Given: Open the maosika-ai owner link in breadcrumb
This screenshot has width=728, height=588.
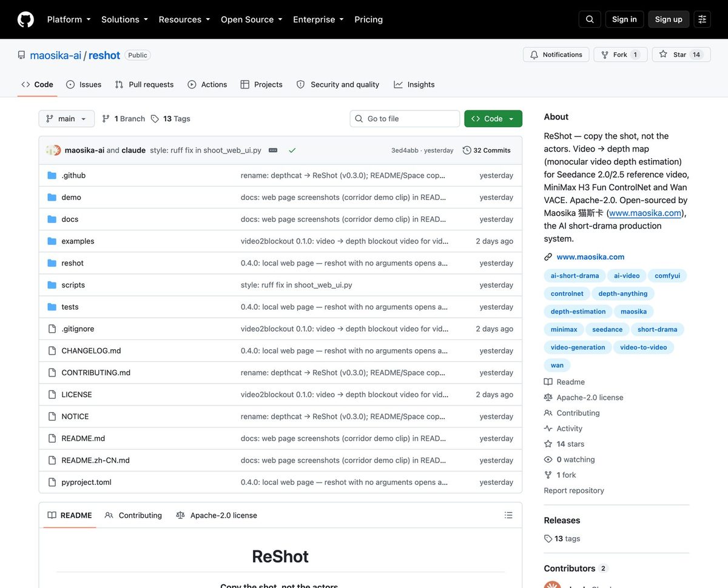Looking at the screenshot, I should (56, 55).
